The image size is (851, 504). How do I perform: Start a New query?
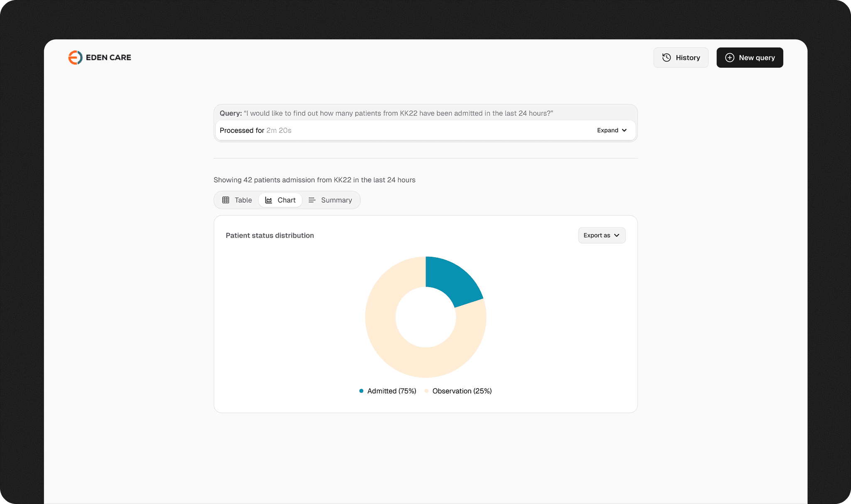750,57
